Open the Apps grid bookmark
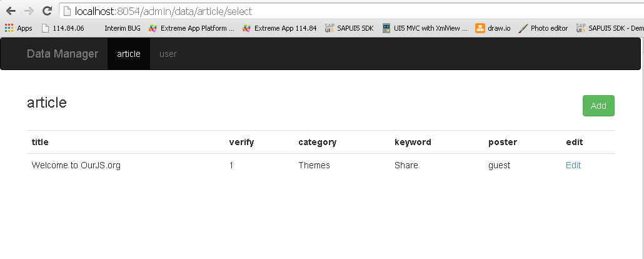644x259 pixels. [19, 28]
